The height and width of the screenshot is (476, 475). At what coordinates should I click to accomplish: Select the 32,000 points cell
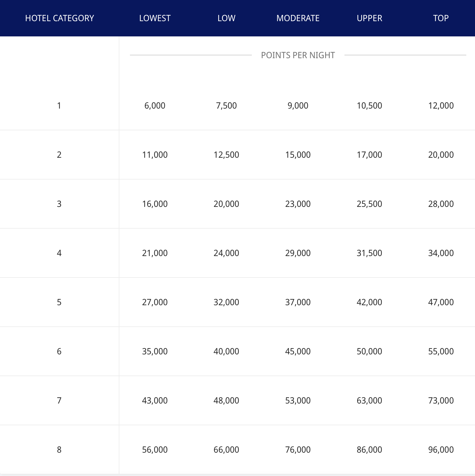(226, 302)
